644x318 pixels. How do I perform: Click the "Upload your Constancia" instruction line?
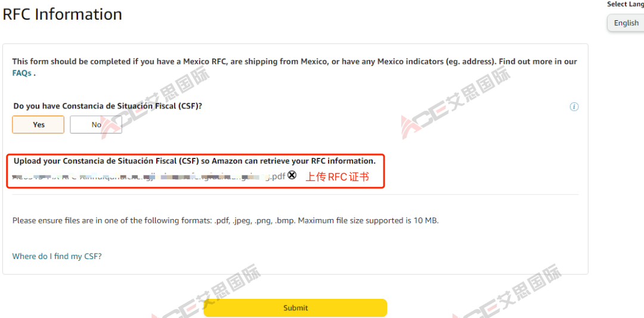click(x=194, y=161)
